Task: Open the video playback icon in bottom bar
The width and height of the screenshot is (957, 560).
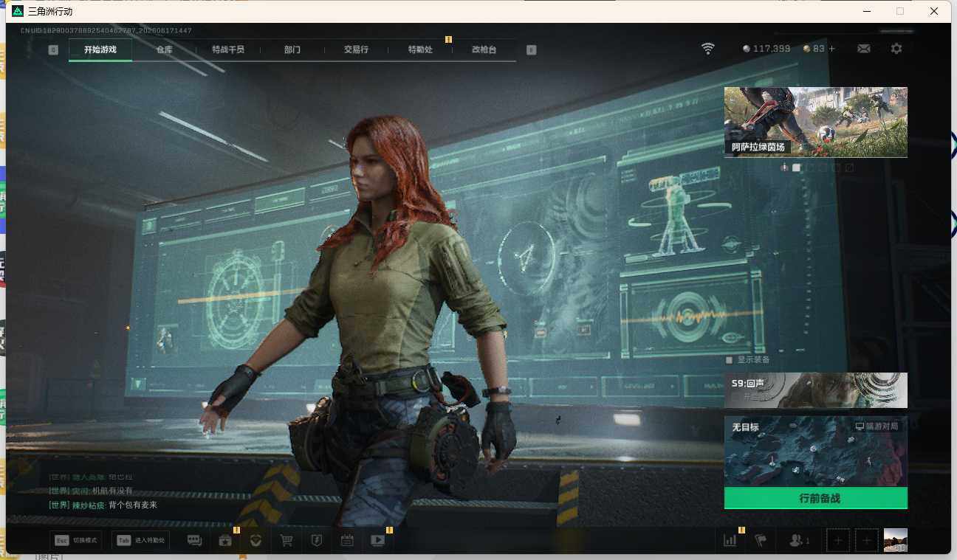Action: point(377,541)
